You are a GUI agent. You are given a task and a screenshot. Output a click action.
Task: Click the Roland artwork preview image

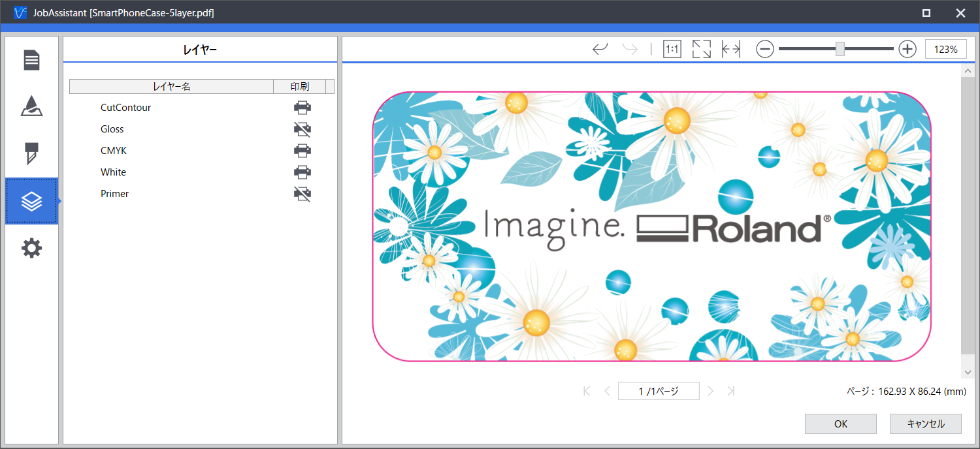[x=651, y=226]
